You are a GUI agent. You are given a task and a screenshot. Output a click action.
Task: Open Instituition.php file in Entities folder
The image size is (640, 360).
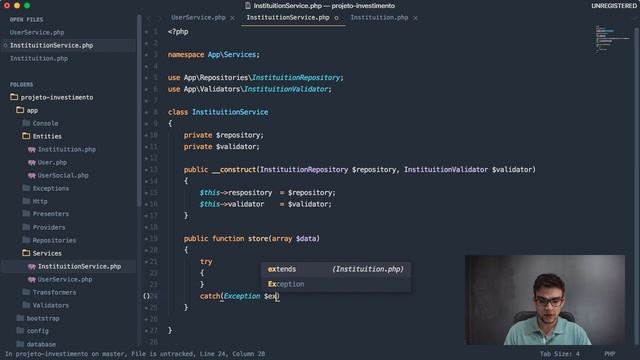pos(67,149)
